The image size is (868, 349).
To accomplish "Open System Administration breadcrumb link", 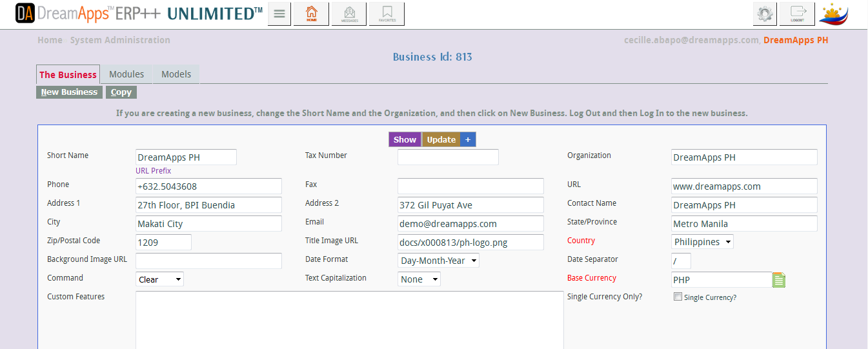I will tap(120, 40).
